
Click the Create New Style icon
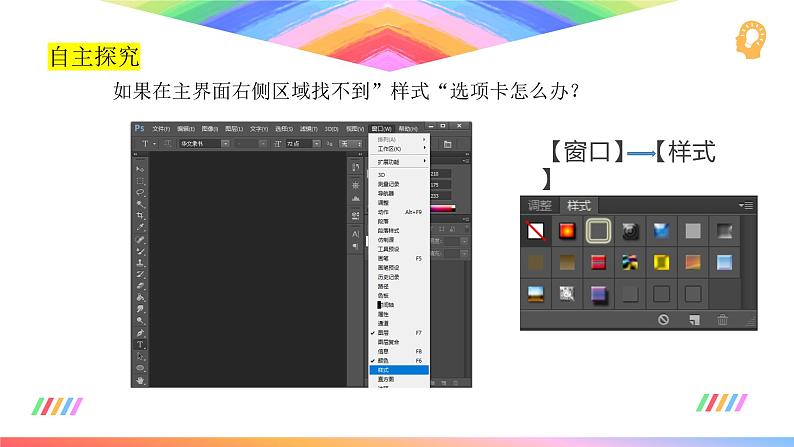692,320
